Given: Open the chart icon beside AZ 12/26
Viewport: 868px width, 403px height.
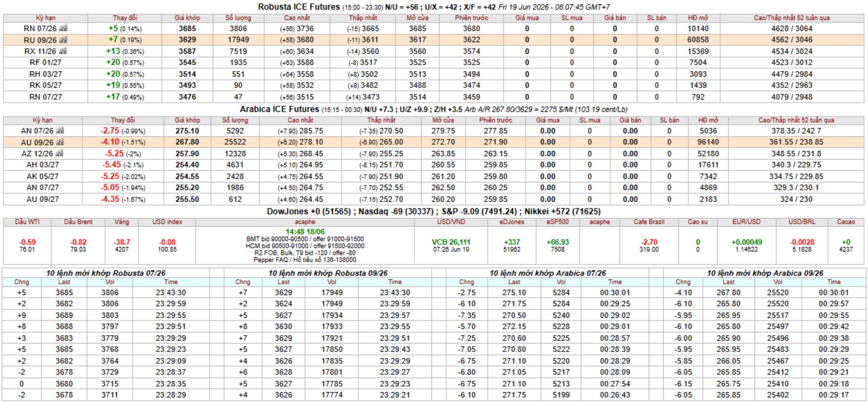Looking at the screenshot, I should (60, 154).
